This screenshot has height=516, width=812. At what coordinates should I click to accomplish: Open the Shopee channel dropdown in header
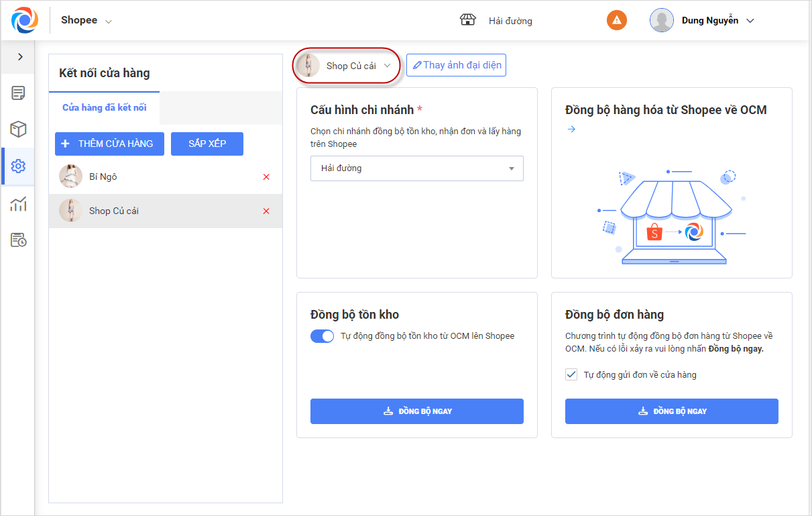click(x=86, y=21)
